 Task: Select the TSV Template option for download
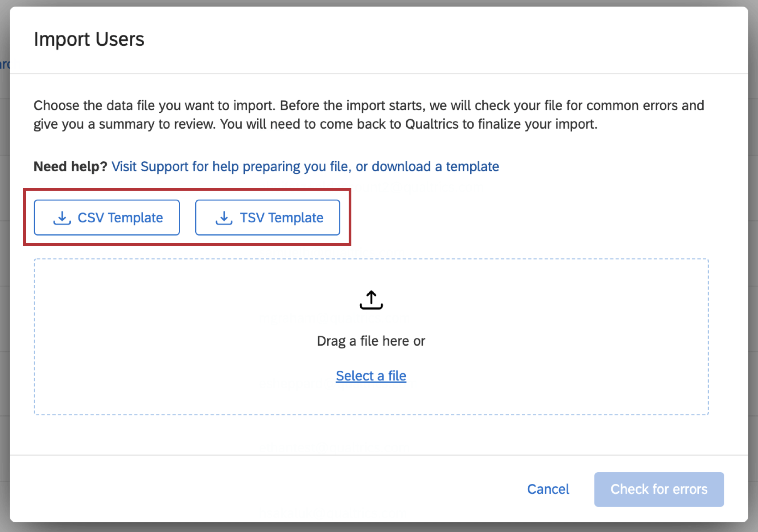click(268, 218)
